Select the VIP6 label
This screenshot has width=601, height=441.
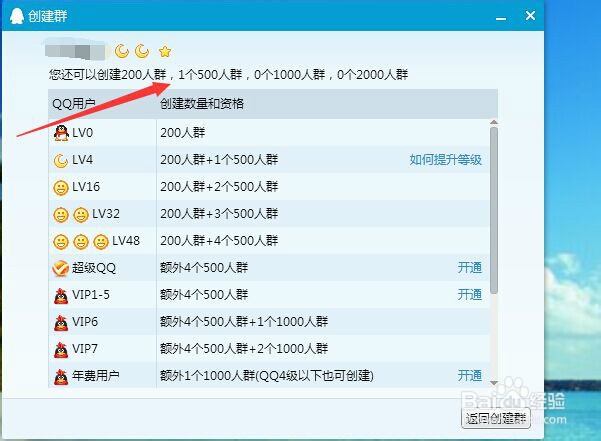pos(85,321)
